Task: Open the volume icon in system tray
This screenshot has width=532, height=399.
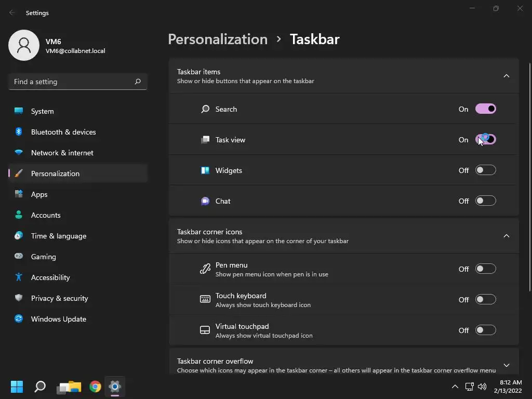Action: click(482, 387)
